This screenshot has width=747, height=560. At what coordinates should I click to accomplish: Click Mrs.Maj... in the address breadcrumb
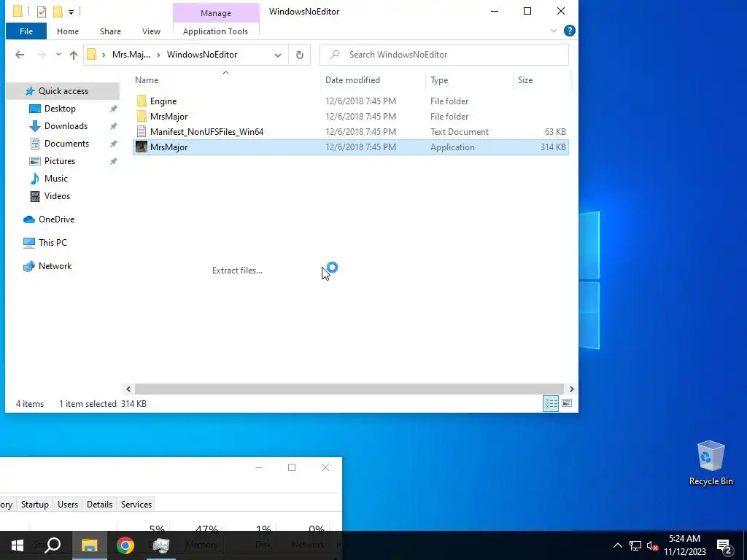pyautogui.click(x=131, y=55)
